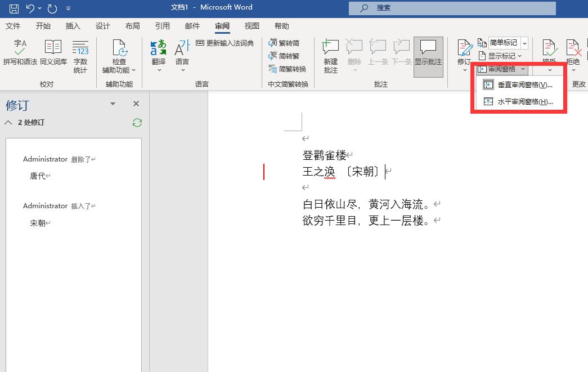This screenshot has width=588, height=372.
Task: Click the green refresh revisions icon
Action: [137, 123]
